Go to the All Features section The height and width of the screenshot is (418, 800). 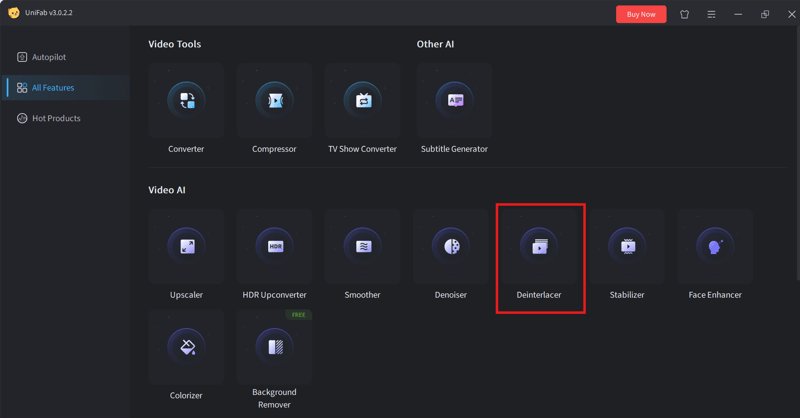click(x=52, y=88)
